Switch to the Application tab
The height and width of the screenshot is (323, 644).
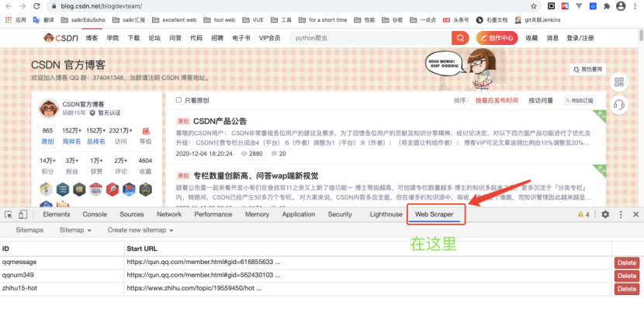coord(299,214)
